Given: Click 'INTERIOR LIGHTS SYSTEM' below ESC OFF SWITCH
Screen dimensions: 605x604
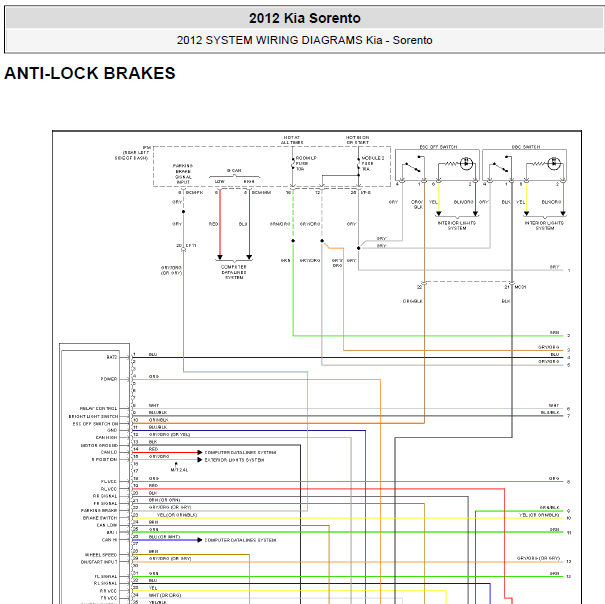Looking at the screenshot, I should [x=457, y=225].
